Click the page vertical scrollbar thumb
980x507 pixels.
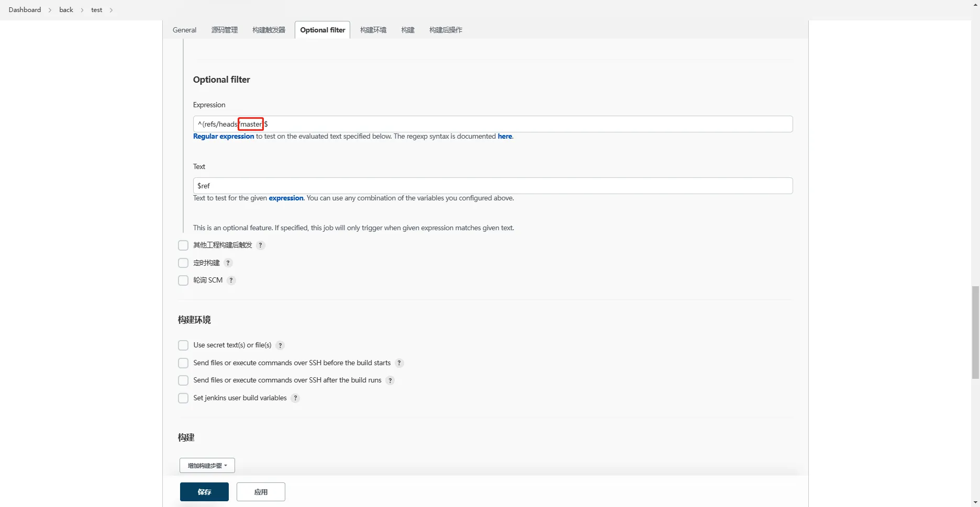pos(975,332)
